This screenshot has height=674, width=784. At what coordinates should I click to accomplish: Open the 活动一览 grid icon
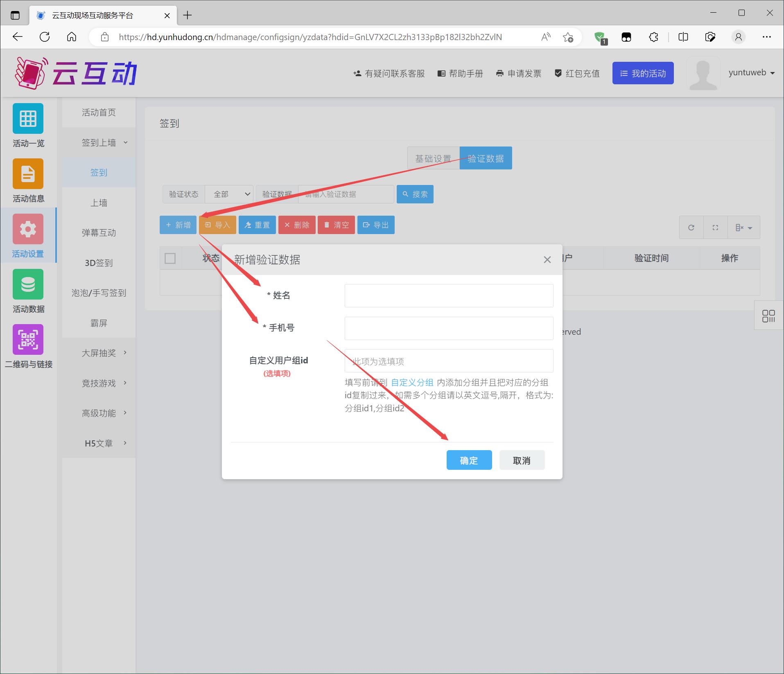[x=28, y=119]
